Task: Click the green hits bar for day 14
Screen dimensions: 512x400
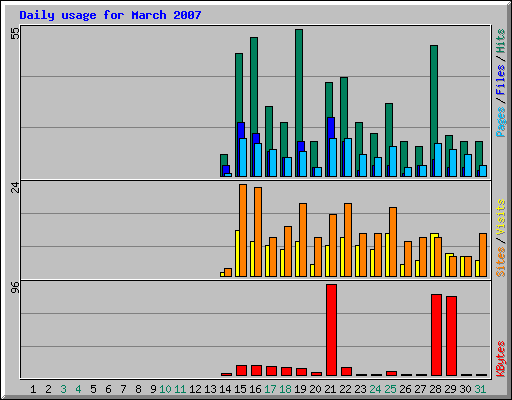Action: (224, 160)
